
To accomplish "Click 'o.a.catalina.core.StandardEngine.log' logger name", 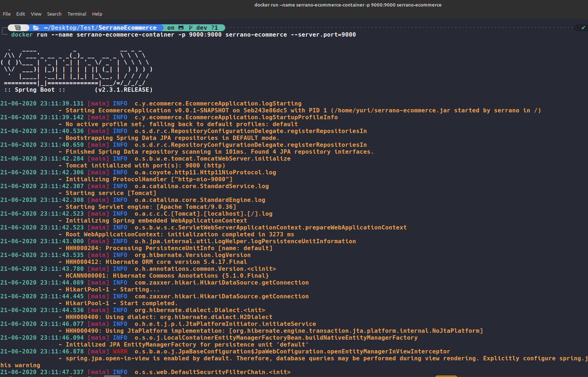I will 200,200.
